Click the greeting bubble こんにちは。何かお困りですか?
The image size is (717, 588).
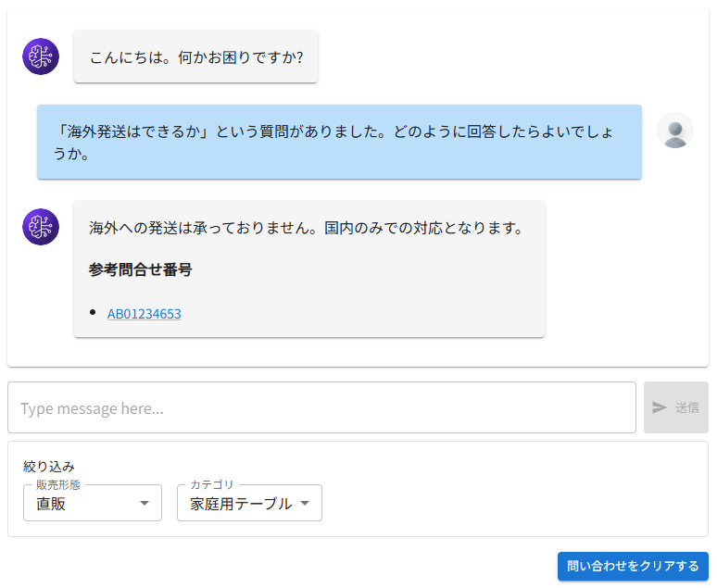[x=196, y=57]
